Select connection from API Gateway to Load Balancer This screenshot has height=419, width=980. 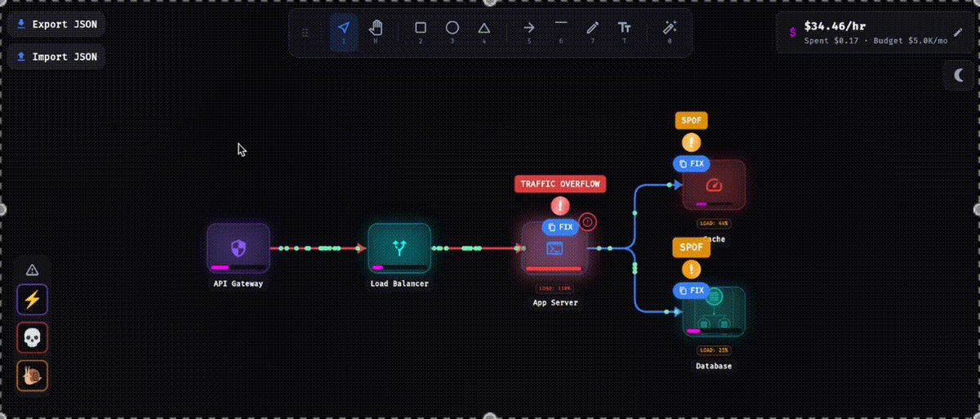(x=318, y=247)
